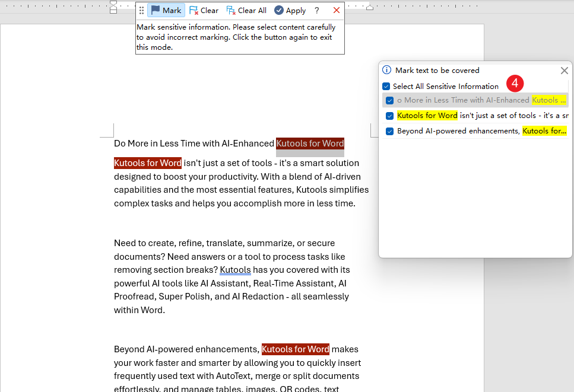The height and width of the screenshot is (392, 574).
Task: Grab the toolbar drag handle dots
Action: click(x=141, y=11)
